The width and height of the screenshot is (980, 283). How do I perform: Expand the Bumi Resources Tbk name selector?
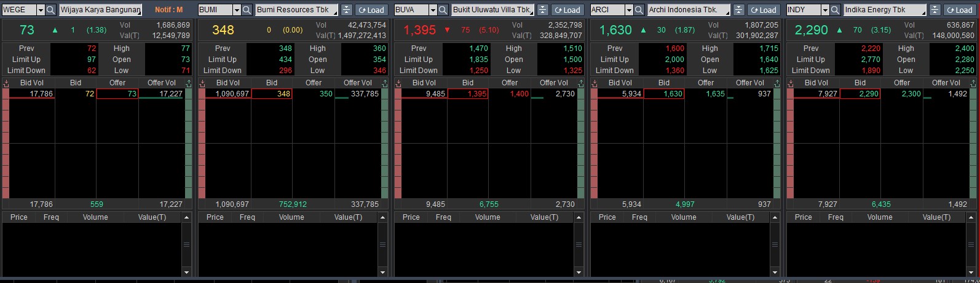[335, 12]
